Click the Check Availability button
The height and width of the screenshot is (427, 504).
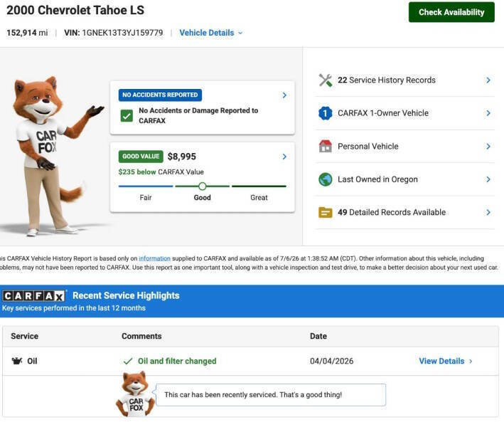click(451, 12)
